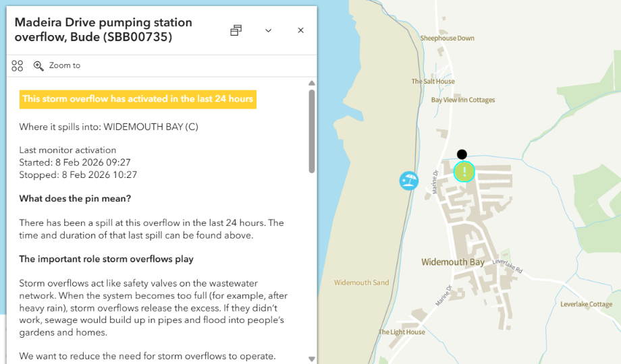Click the Zoom to button

click(x=64, y=65)
